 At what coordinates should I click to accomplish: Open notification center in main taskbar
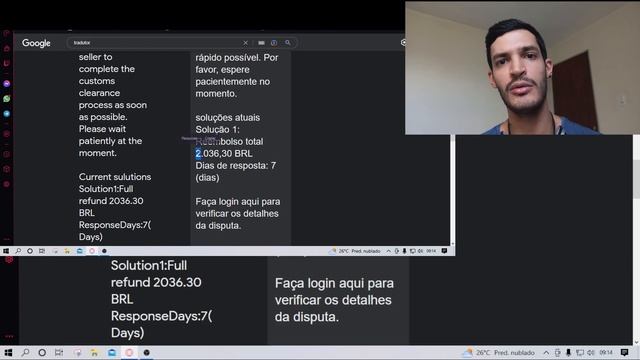point(624,353)
